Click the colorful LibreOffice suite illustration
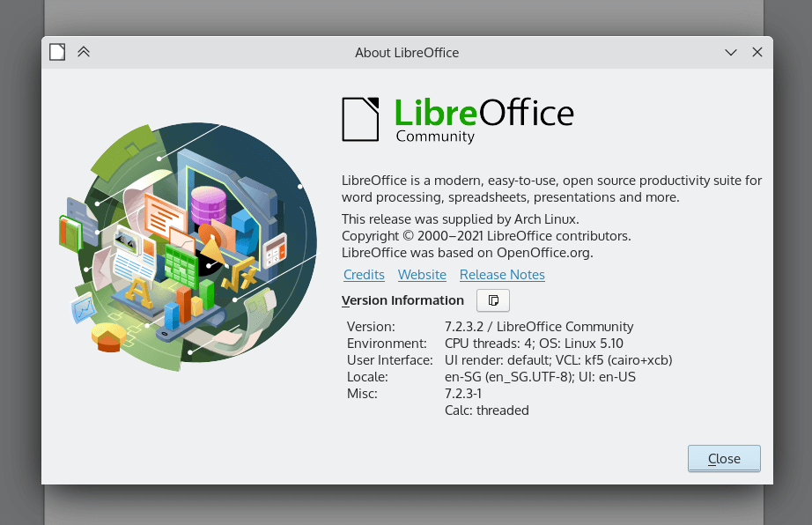The image size is (812, 525). pyautogui.click(x=188, y=247)
